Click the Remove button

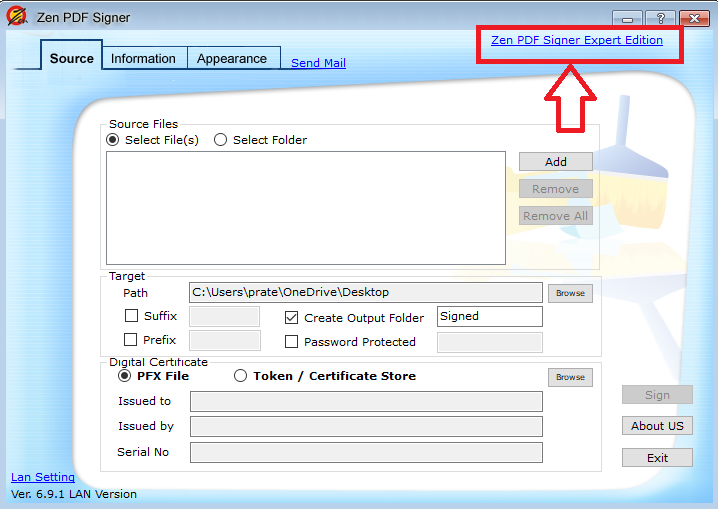click(555, 189)
